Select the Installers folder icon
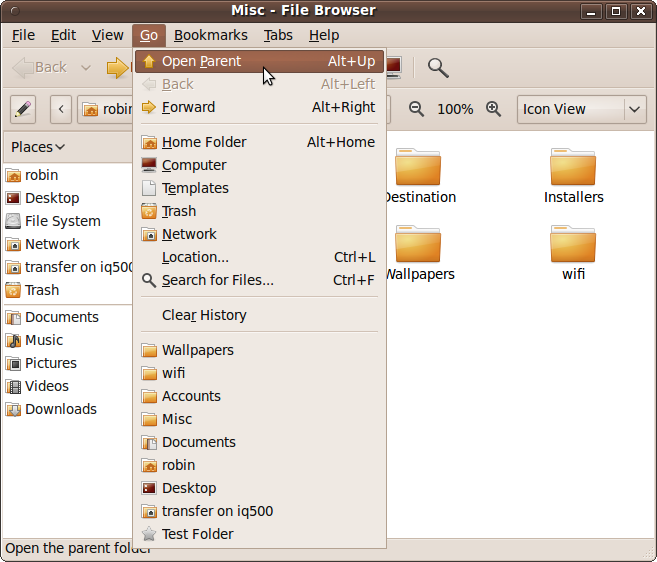 pos(573,167)
